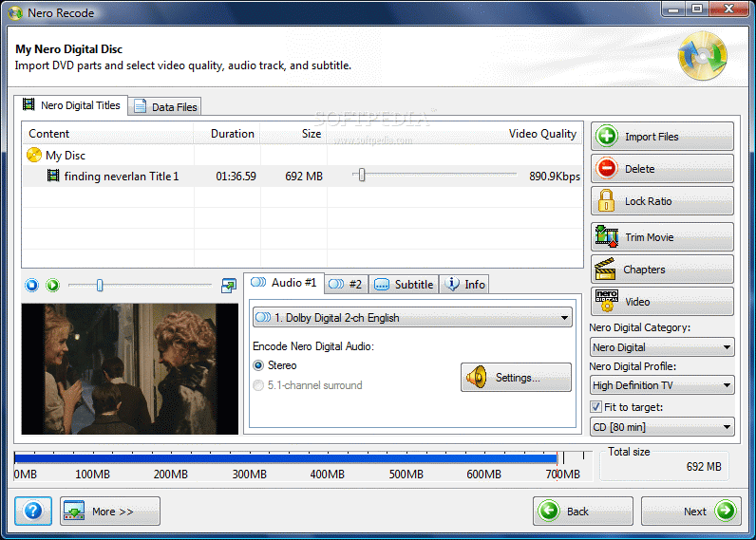Click the Trim Movie button label
This screenshot has width=756, height=540.
click(x=649, y=237)
